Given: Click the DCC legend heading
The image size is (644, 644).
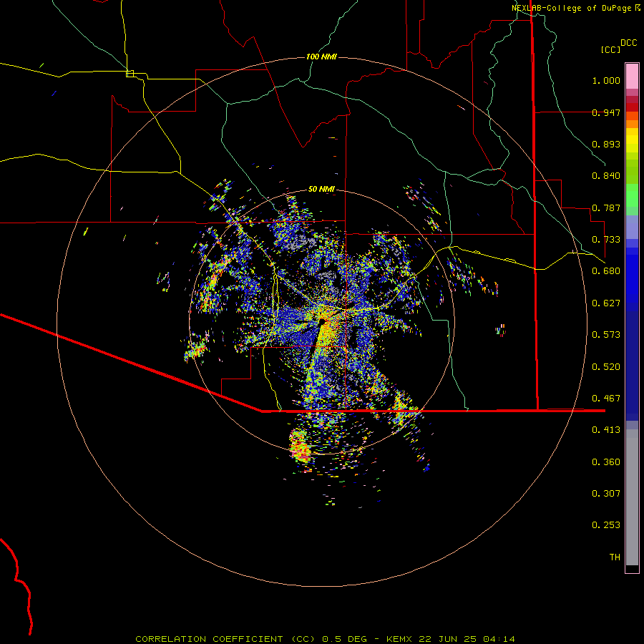Looking at the screenshot, I should [x=628, y=43].
